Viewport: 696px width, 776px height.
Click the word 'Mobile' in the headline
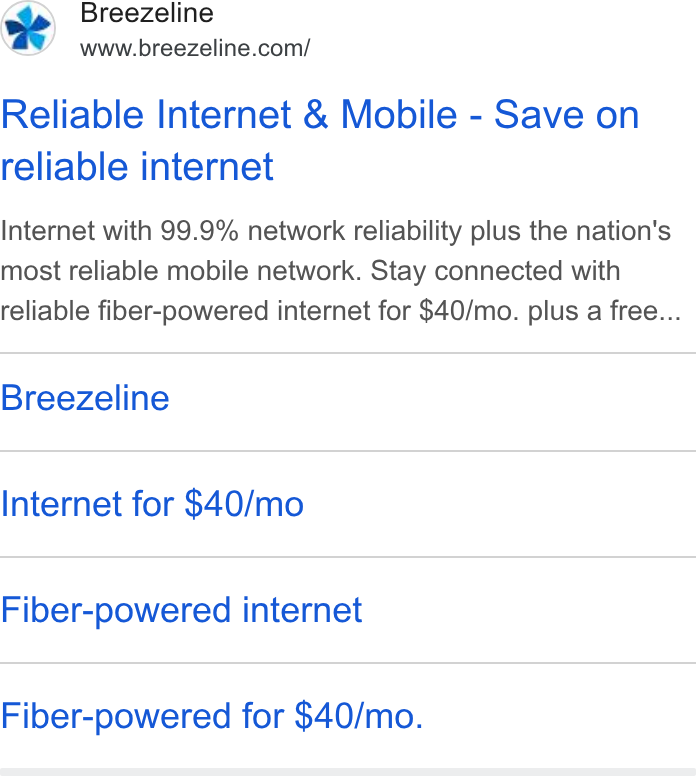pyautogui.click(x=398, y=115)
